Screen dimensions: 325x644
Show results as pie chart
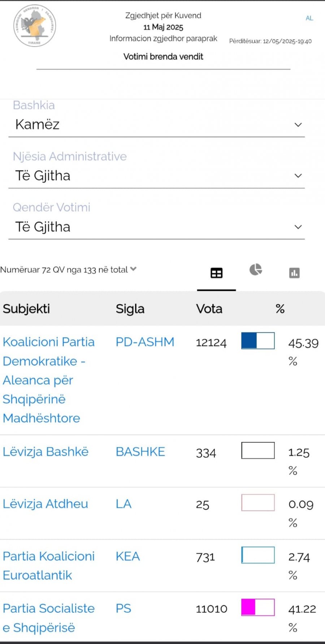[256, 270]
